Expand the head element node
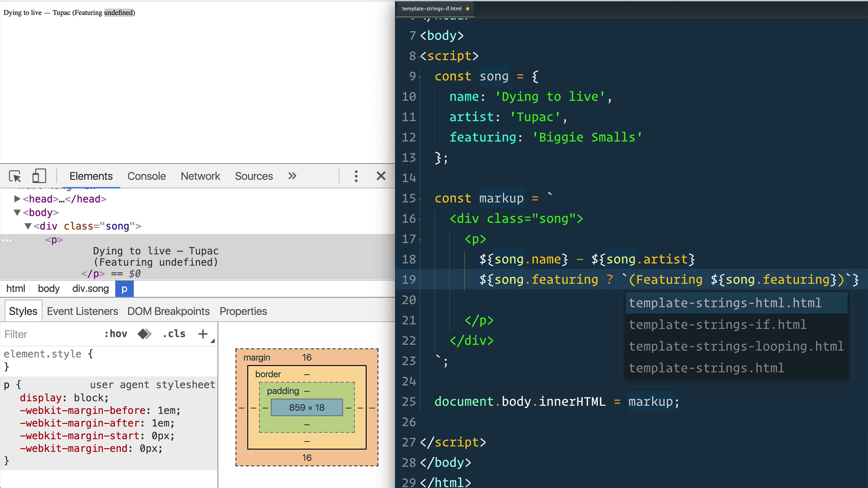This screenshot has height=488, width=868. pos(17,199)
